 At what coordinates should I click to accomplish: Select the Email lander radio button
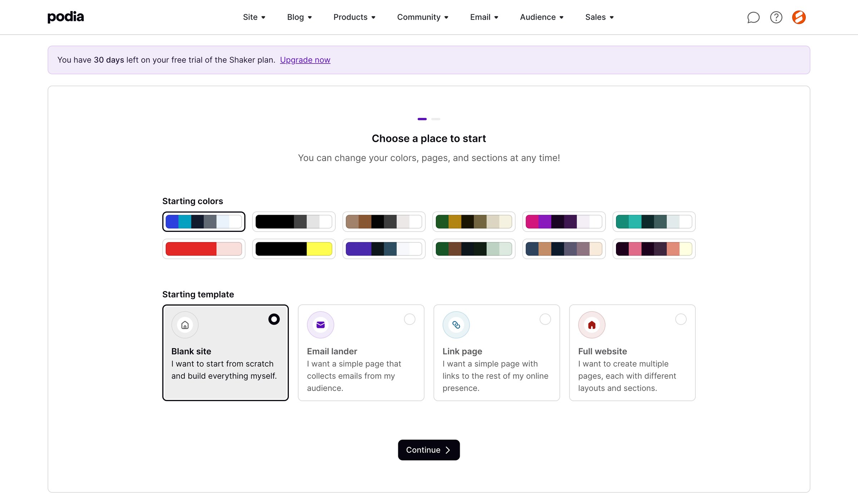tap(410, 319)
